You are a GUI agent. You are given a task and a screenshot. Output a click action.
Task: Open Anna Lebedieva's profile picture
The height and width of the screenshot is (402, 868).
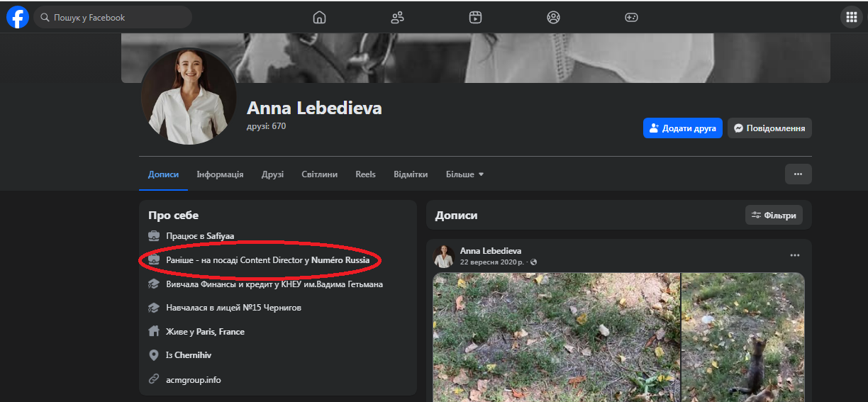(189, 96)
